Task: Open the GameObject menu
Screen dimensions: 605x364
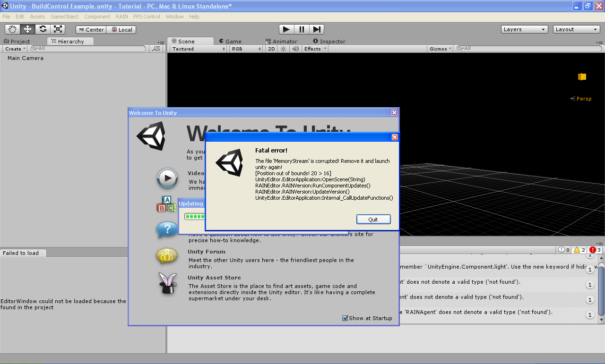Action: click(x=65, y=17)
